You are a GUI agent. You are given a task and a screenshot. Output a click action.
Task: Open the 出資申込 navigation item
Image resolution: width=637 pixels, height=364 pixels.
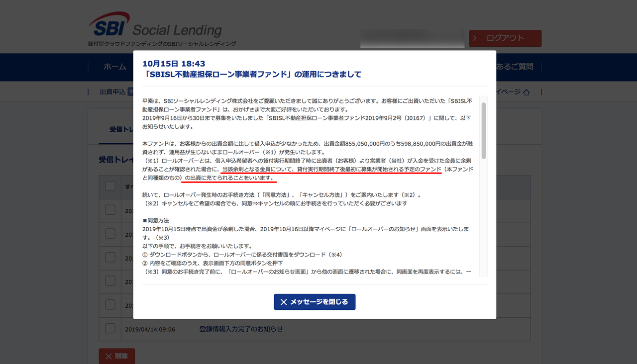click(x=112, y=92)
